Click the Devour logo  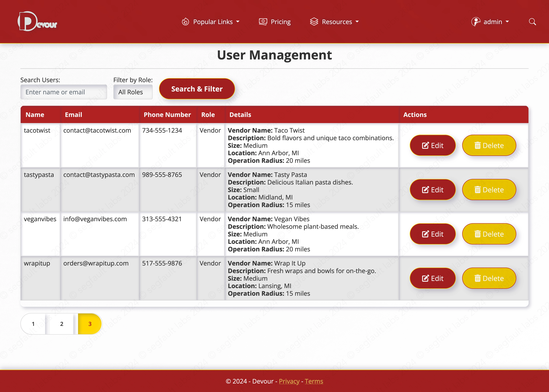coord(37,21)
